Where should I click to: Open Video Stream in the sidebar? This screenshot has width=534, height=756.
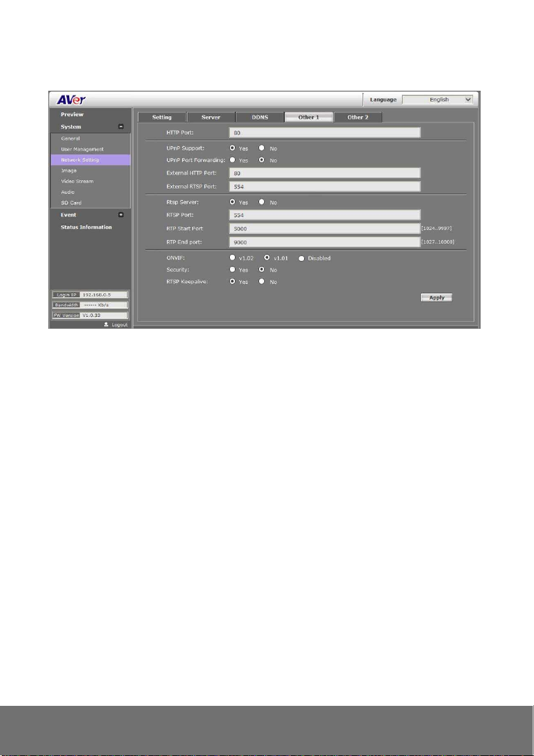77,182
